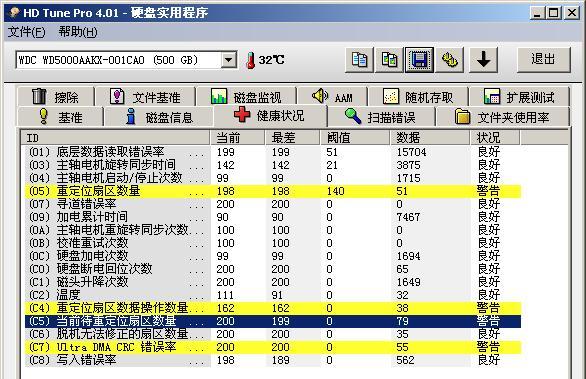The image size is (586, 379).
Task: Select the (C7) Ultra DMA CRC 错误率 row
Action: 273,347
